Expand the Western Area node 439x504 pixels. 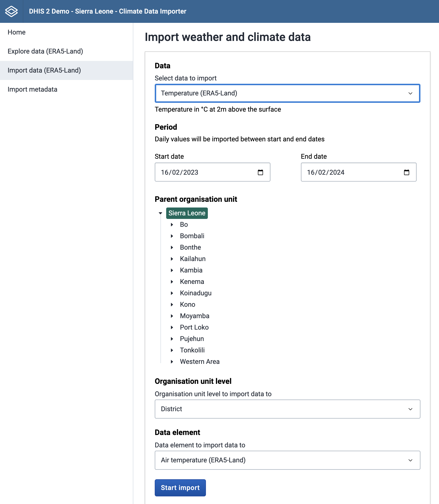[172, 362]
